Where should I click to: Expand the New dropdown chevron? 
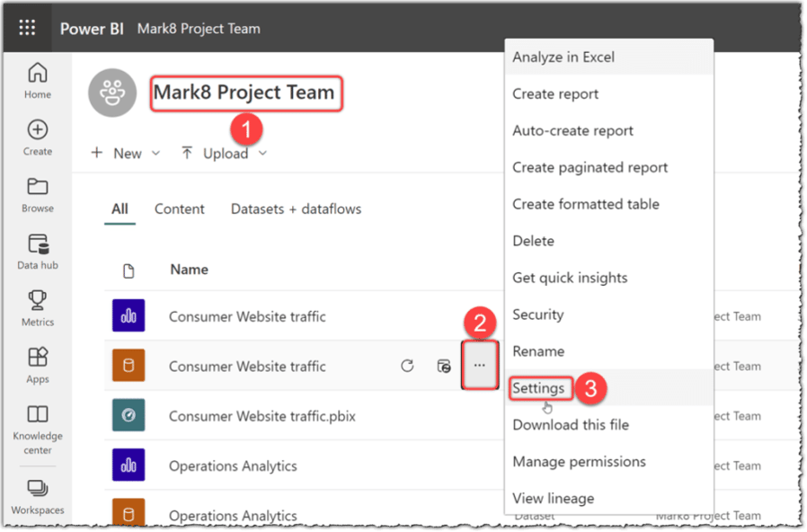(x=156, y=154)
